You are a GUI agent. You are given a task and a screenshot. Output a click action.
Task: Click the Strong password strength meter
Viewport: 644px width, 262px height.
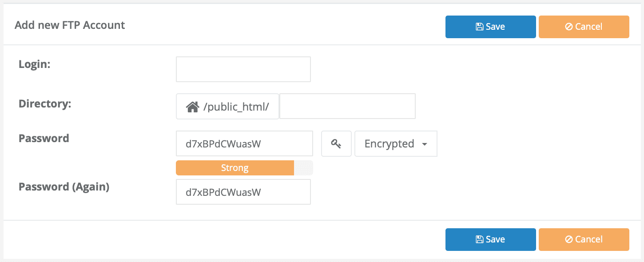point(235,167)
